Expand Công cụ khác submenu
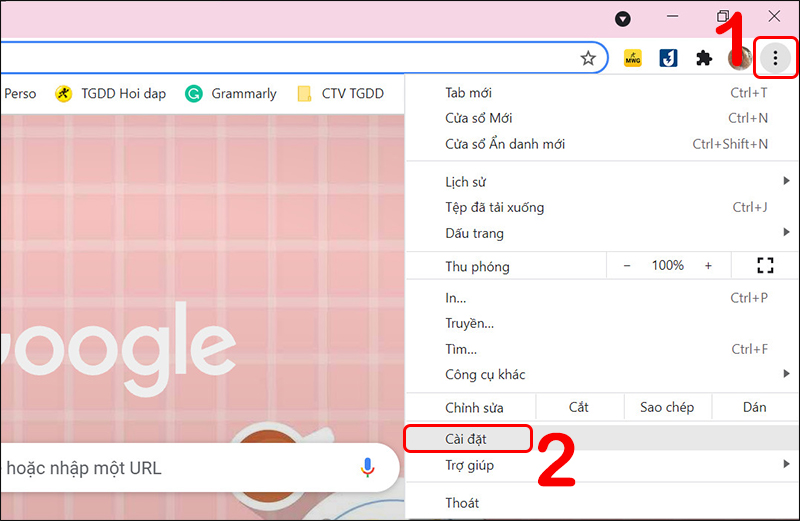800x521 pixels. pyautogui.click(x=602, y=375)
